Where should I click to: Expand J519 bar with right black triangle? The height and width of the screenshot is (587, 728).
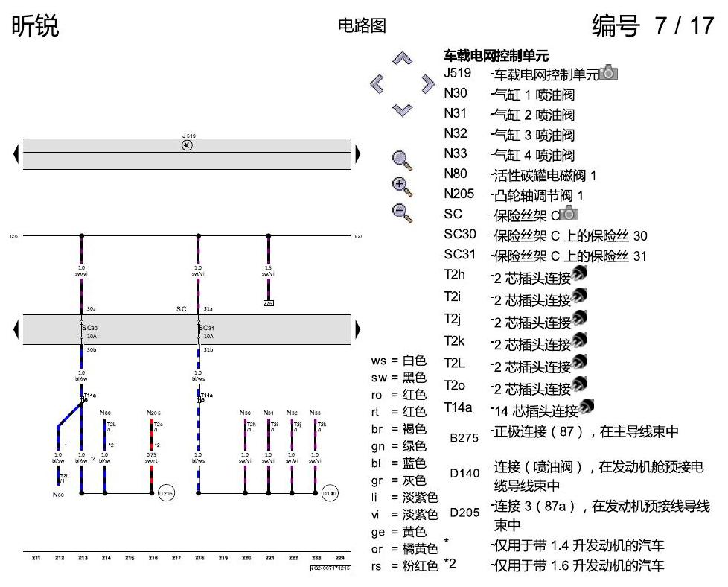pyautogui.click(x=357, y=154)
